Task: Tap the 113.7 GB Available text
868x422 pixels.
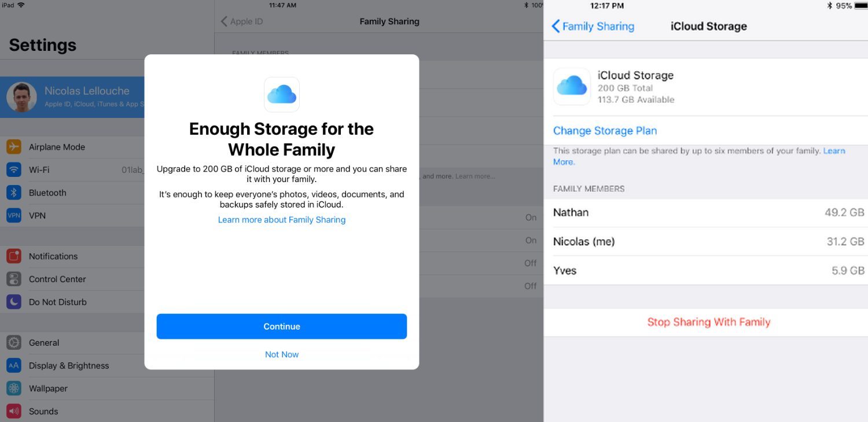Action: [636, 99]
